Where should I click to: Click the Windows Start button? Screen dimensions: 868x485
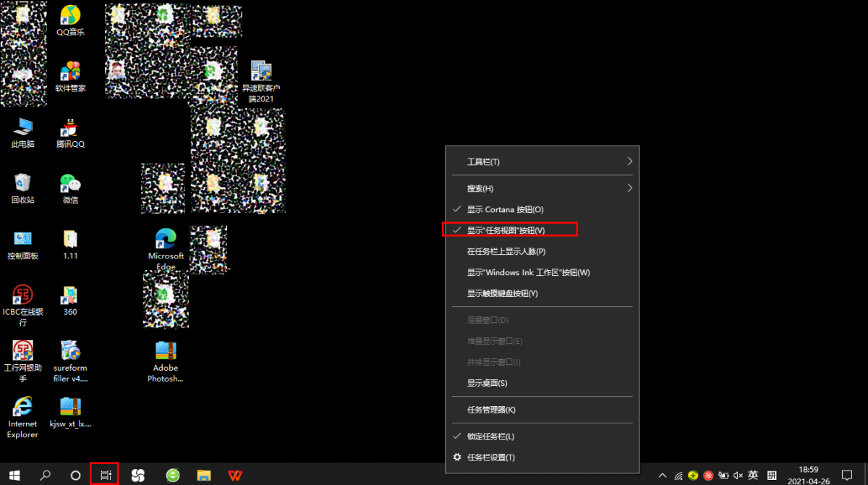[14, 475]
